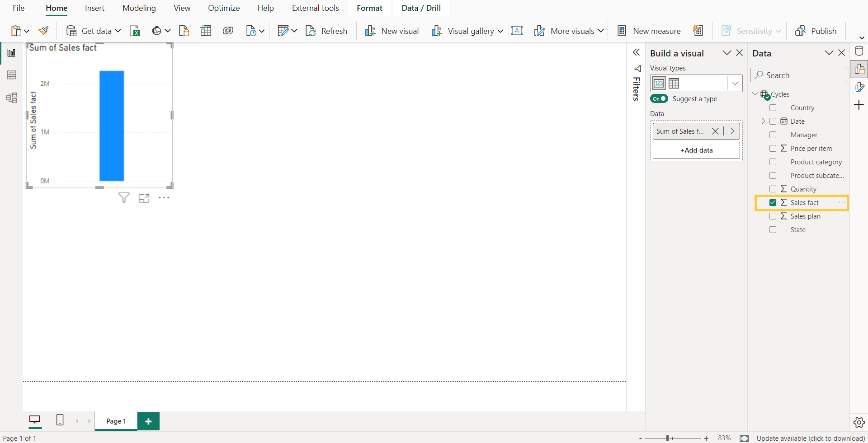Expand the Date hierarchy field
The height and width of the screenshot is (443, 868).
[763, 121]
